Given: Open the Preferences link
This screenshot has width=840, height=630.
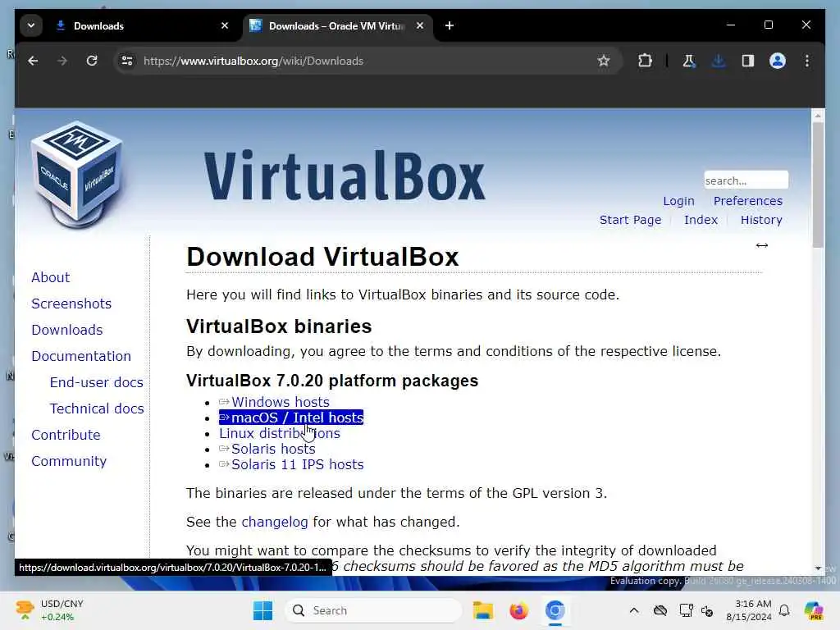Looking at the screenshot, I should click(x=748, y=201).
